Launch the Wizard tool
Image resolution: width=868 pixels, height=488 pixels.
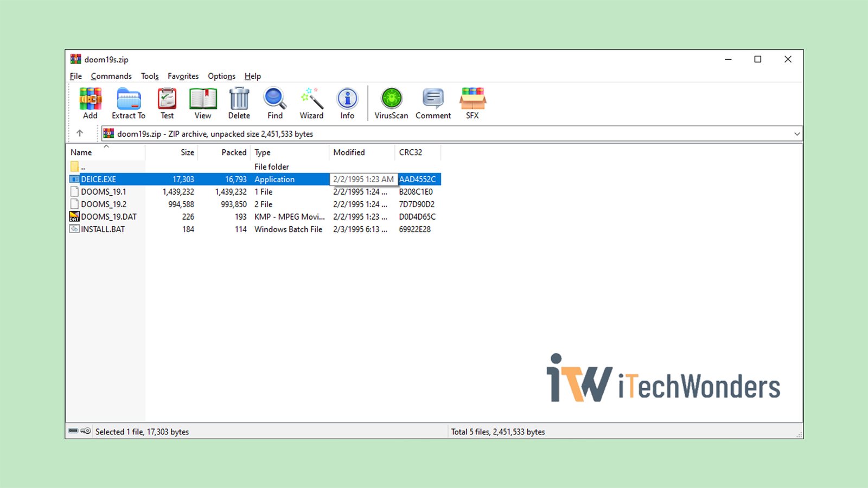pyautogui.click(x=311, y=103)
